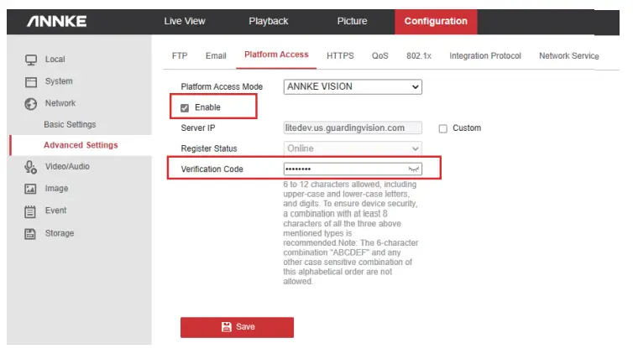Viewport: 633px width, 364px height.
Task: Open the Event settings entry
Action: click(55, 211)
